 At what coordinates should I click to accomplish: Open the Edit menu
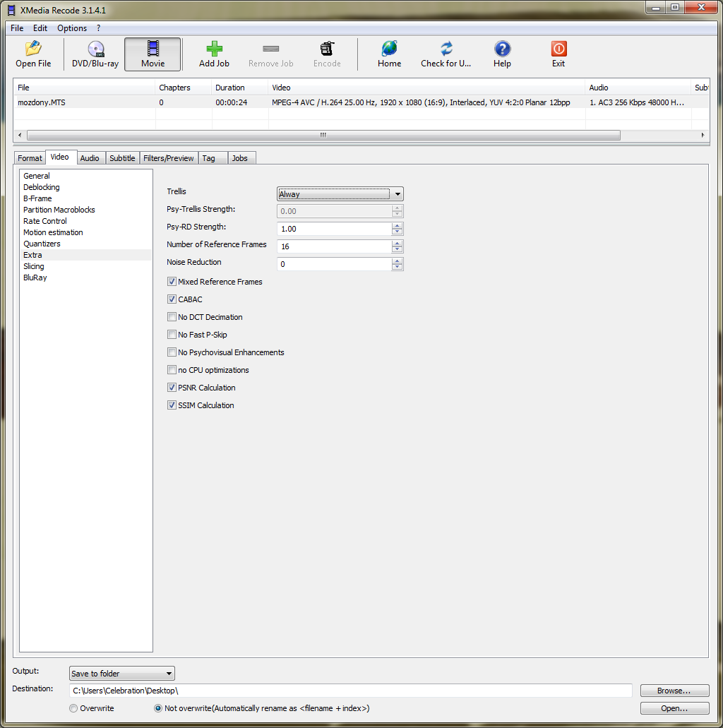pyautogui.click(x=40, y=28)
